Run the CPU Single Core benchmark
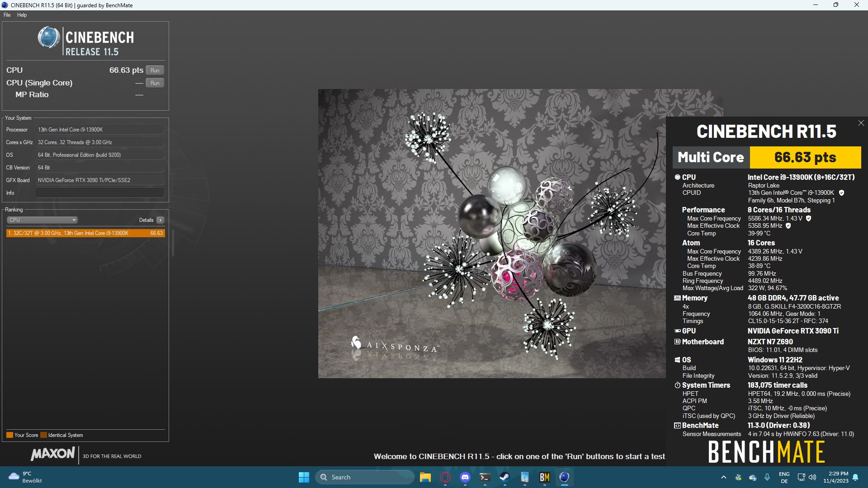Viewport: 868px width, 488px height. (x=155, y=83)
